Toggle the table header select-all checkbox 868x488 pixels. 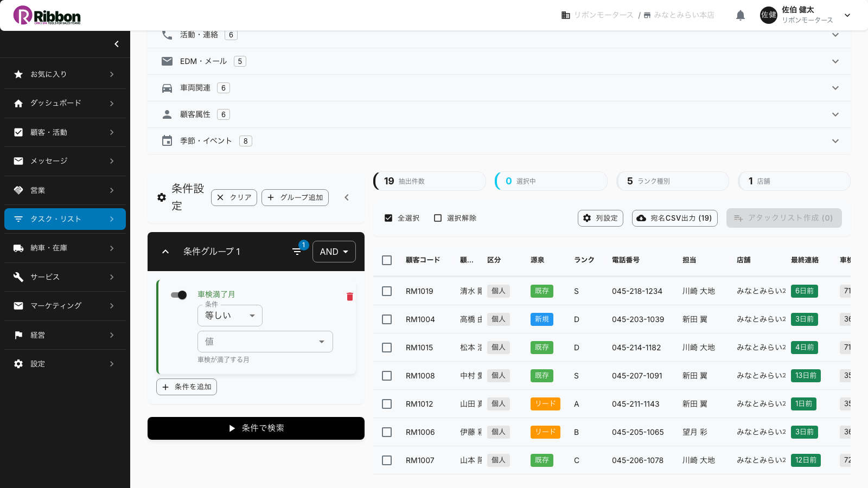[387, 260]
